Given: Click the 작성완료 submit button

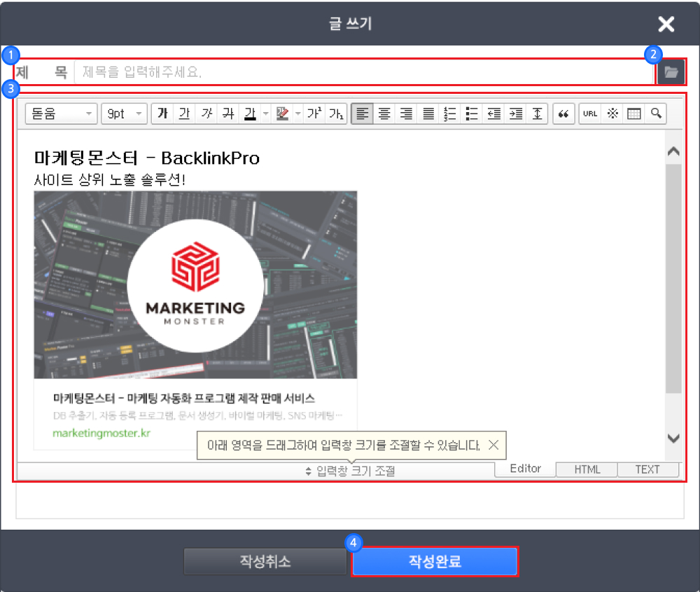Looking at the screenshot, I should point(435,562).
